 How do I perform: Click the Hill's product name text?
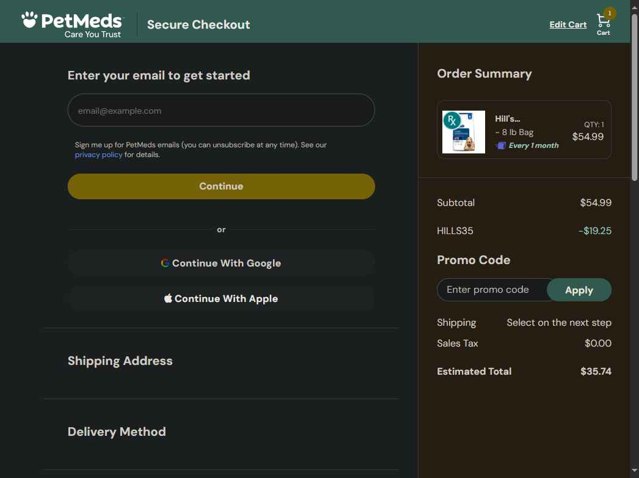click(x=507, y=119)
